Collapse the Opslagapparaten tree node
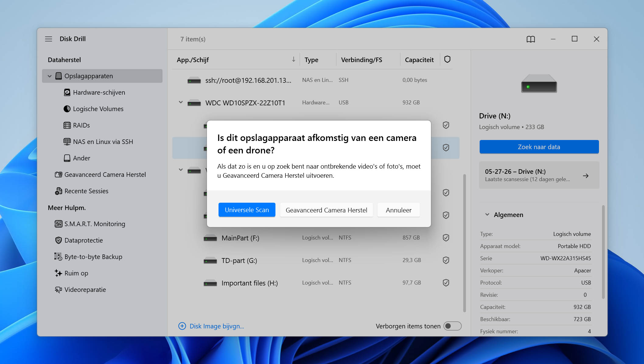The image size is (644, 364). [50, 76]
